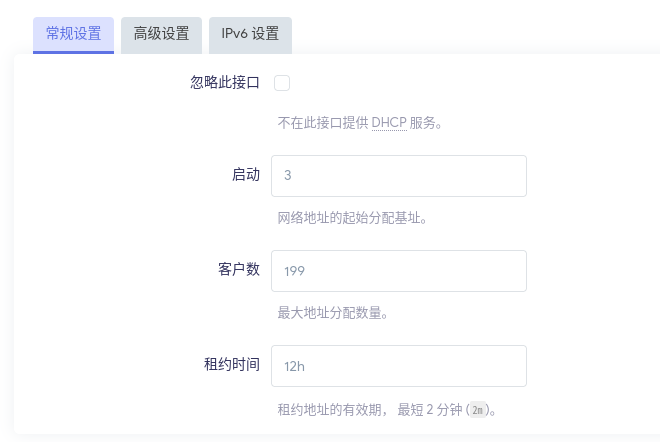Viewport: 660px width, 442px height.
Task: Click the 服务 text after DHCP
Action: click(x=424, y=124)
